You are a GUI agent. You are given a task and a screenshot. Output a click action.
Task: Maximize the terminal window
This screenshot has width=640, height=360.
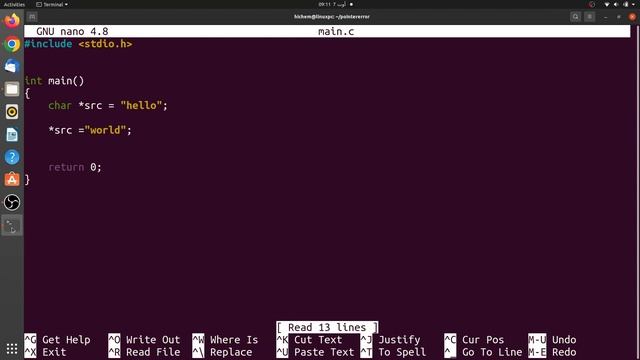pos(619,17)
